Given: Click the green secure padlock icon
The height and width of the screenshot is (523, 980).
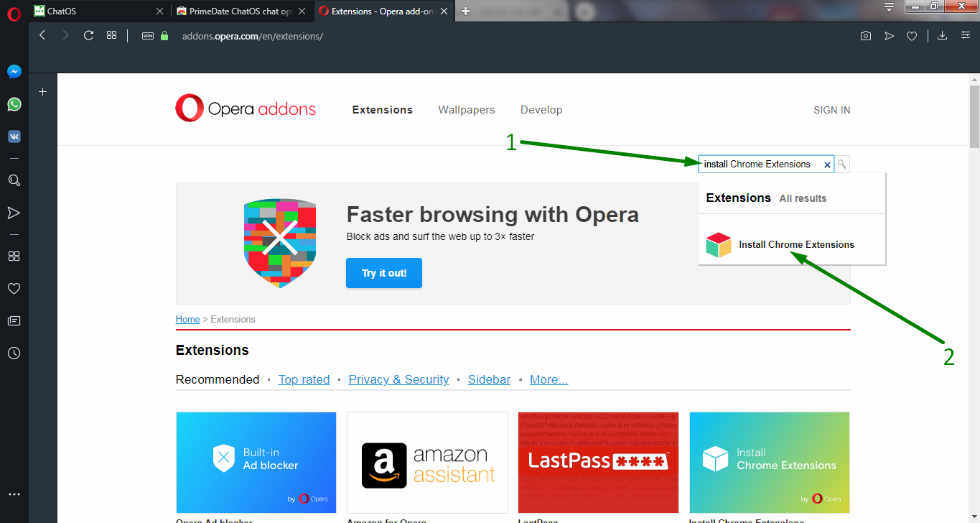Looking at the screenshot, I should 164,36.
